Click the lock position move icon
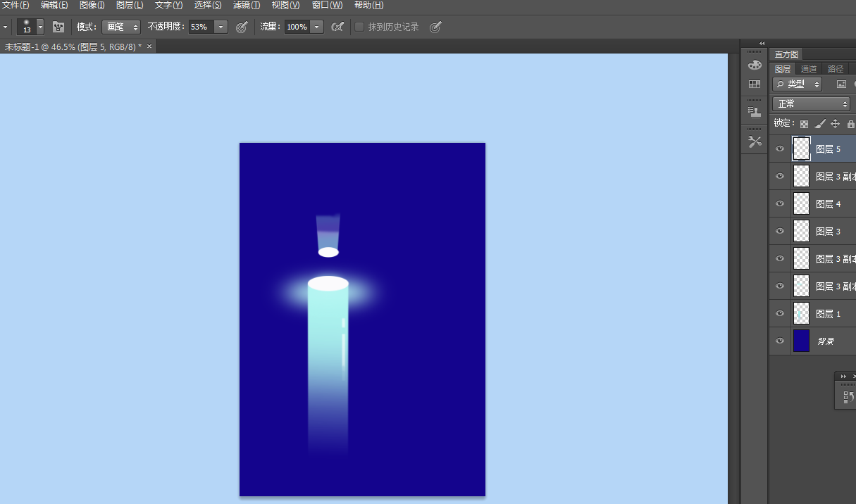856x504 pixels. pyautogui.click(x=835, y=124)
